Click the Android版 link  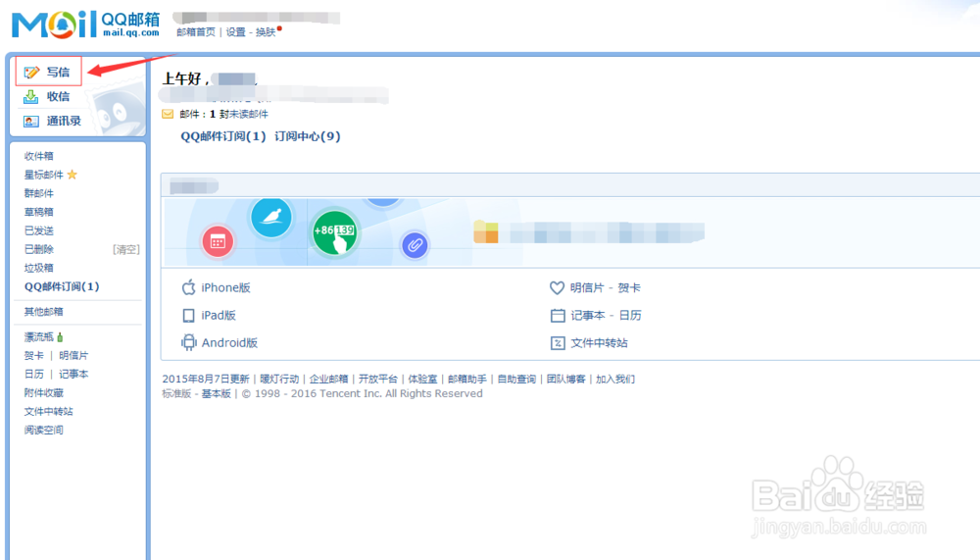click(x=229, y=343)
